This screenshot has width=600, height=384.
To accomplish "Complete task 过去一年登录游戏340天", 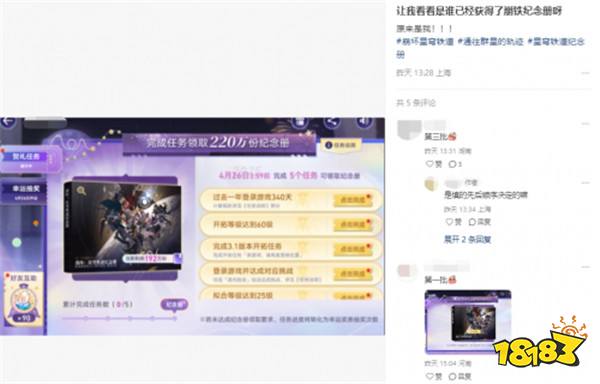I will click(x=352, y=200).
